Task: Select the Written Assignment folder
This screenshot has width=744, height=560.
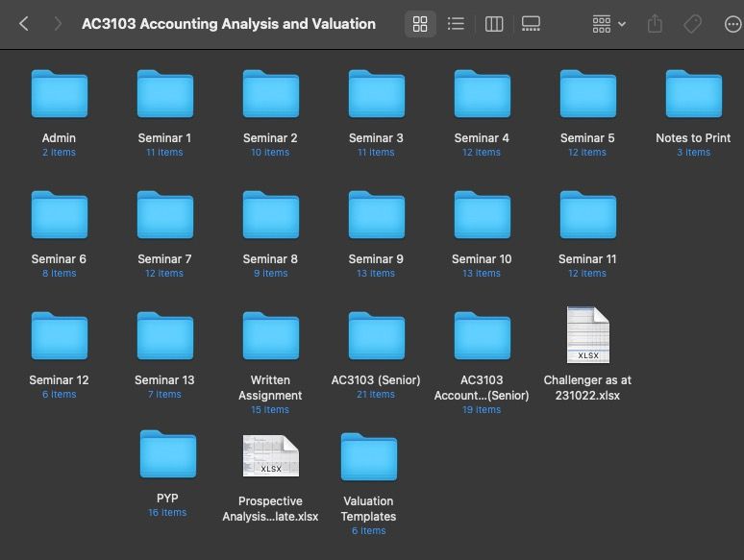Action: coord(270,336)
